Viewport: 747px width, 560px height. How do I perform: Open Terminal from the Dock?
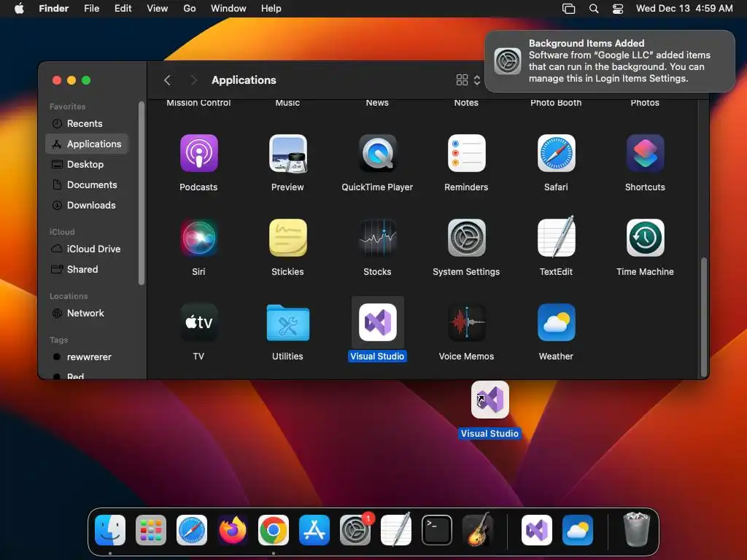tap(437, 530)
